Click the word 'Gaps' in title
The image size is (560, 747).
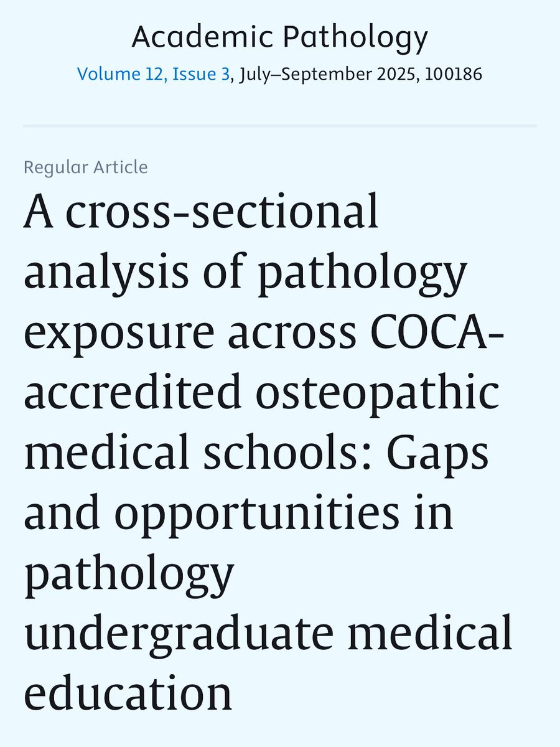click(437, 454)
